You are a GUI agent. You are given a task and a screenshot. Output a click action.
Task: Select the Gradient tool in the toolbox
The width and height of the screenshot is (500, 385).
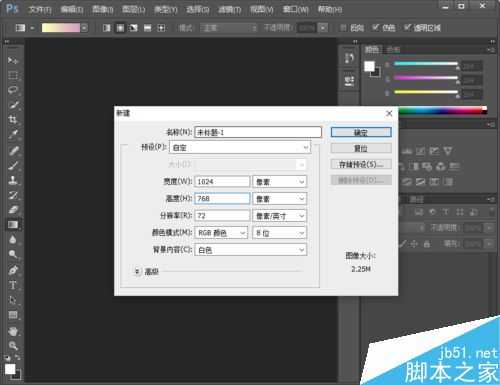tap(13, 225)
